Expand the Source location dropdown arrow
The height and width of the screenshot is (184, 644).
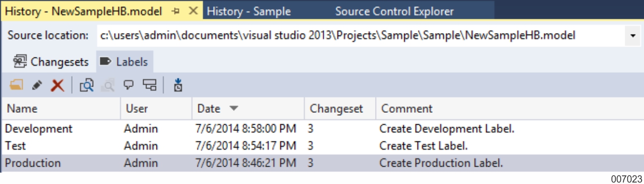(x=633, y=36)
